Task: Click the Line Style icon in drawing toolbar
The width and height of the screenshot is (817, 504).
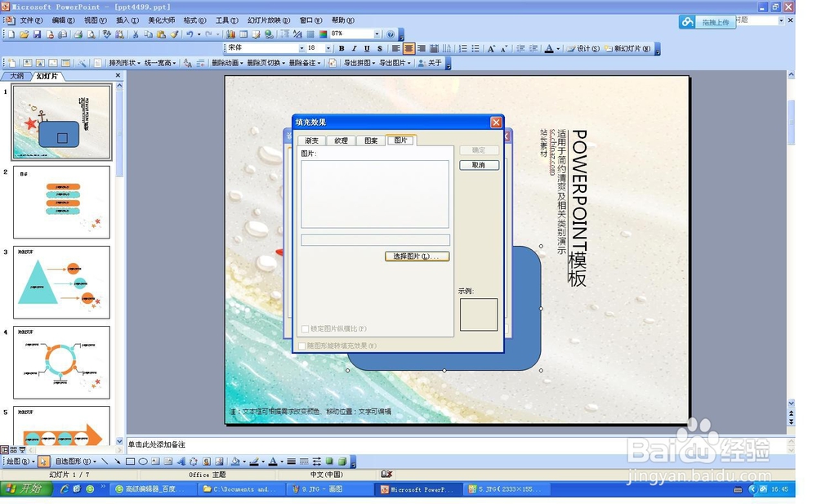Action: pyautogui.click(x=292, y=462)
